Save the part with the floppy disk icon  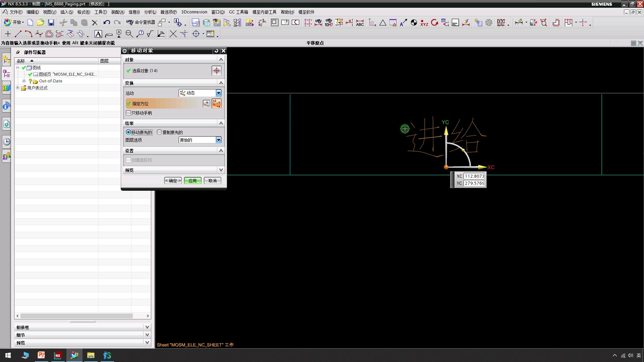(x=51, y=22)
